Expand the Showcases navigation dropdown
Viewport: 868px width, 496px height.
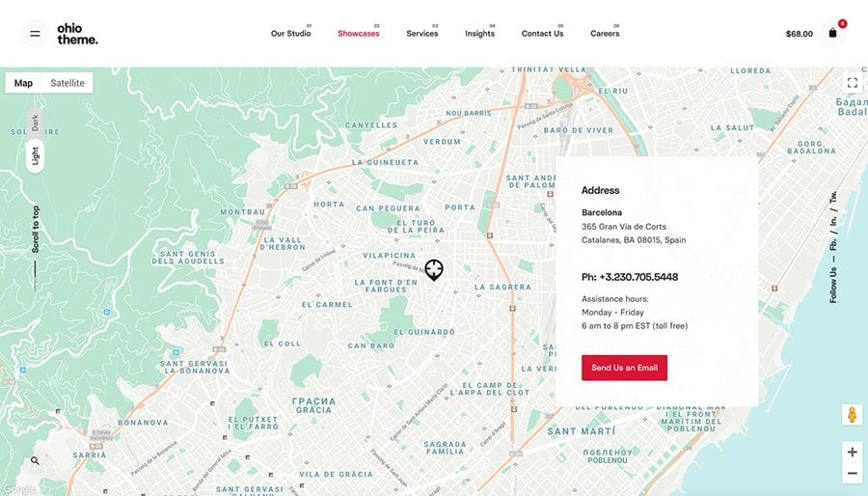coord(358,34)
